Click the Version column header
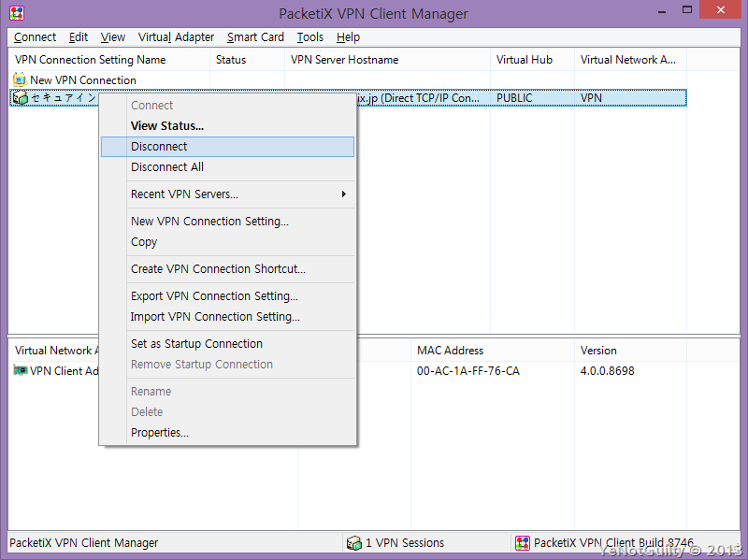Viewport: 748px width, 560px height. pos(630,351)
